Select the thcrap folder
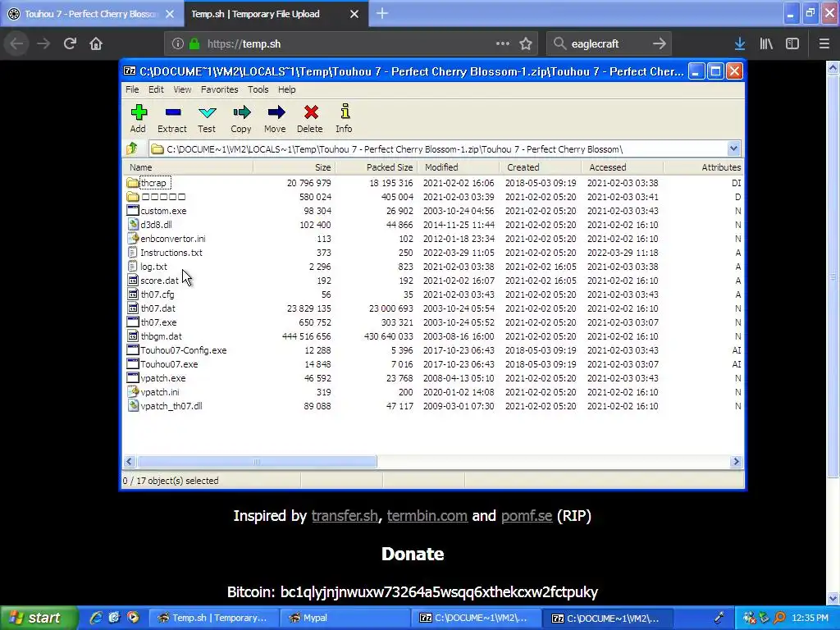The image size is (840, 630). click(153, 183)
